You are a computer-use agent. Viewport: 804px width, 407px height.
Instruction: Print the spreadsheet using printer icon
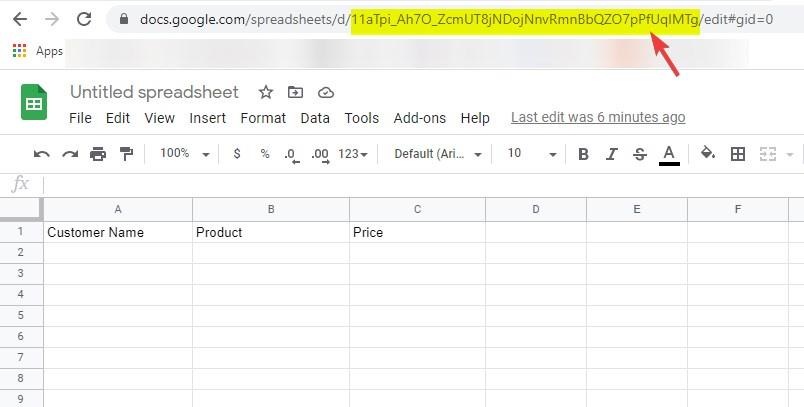point(98,154)
